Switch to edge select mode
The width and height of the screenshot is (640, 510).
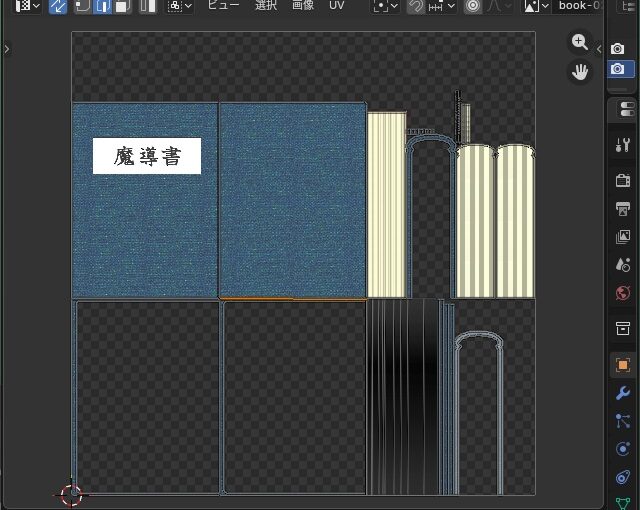(x=102, y=6)
